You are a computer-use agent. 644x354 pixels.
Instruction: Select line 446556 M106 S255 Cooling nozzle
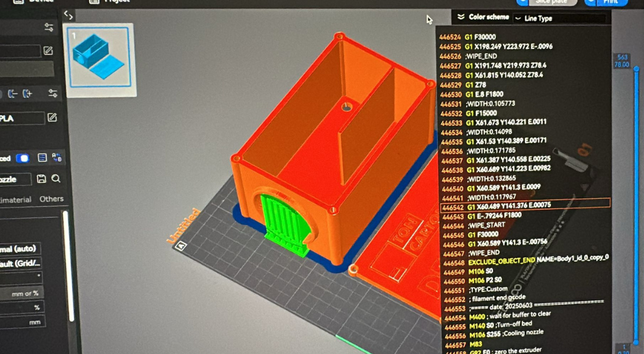pyautogui.click(x=494, y=334)
